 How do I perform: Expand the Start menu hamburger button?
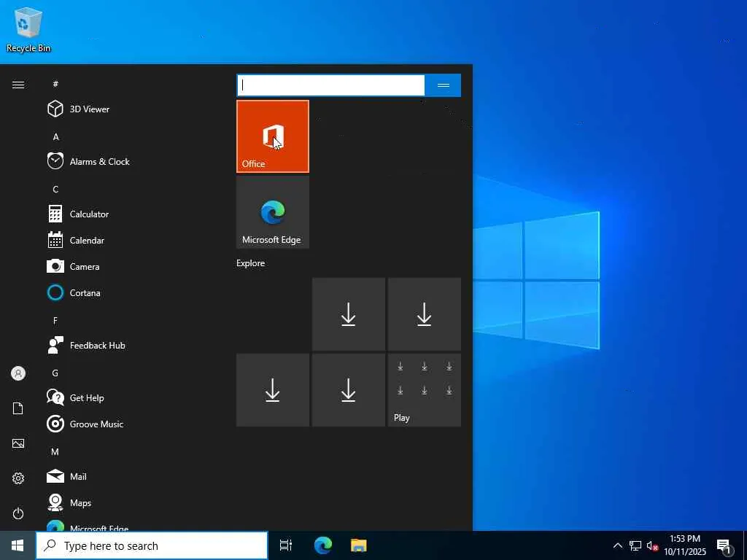[x=18, y=85]
